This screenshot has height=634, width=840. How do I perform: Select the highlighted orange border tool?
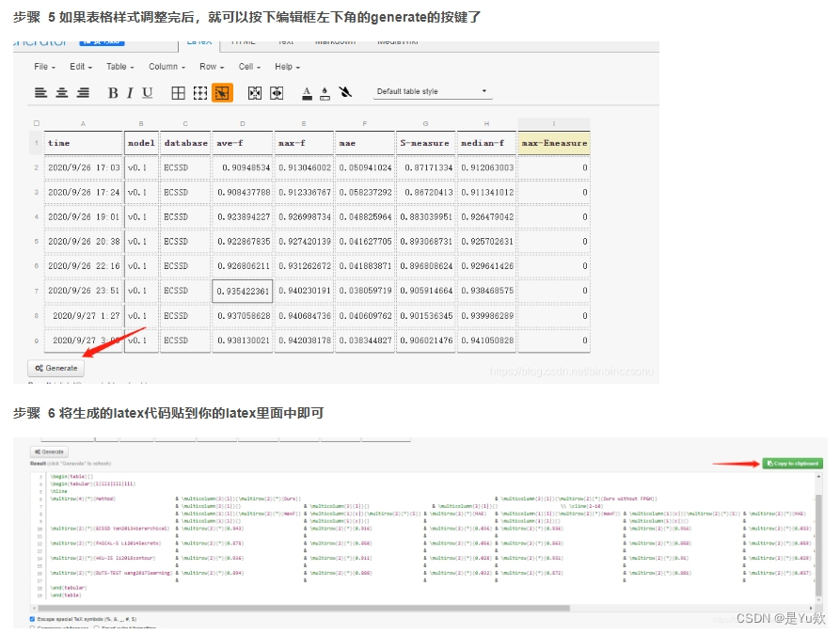coord(221,92)
